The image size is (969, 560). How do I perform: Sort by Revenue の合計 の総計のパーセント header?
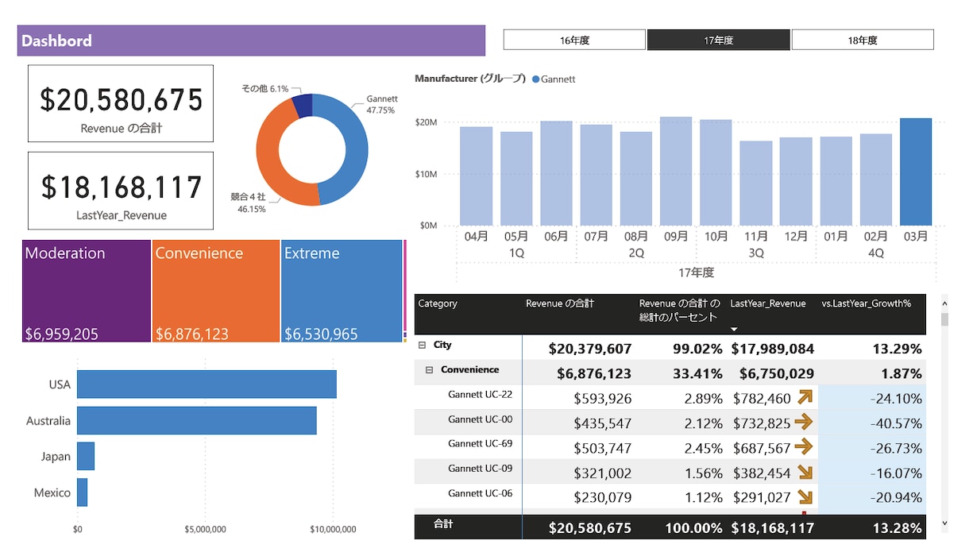coord(680,310)
